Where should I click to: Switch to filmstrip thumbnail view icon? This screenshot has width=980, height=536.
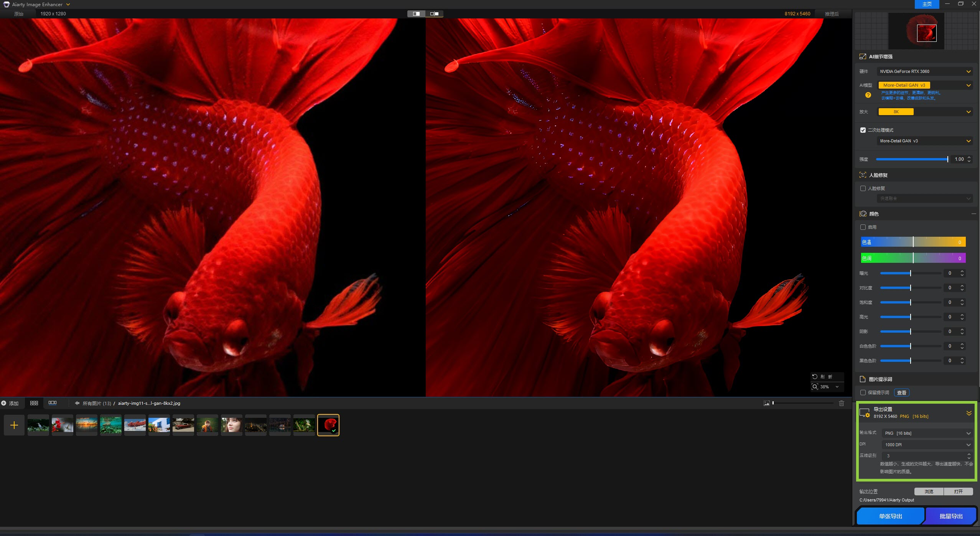pos(53,403)
